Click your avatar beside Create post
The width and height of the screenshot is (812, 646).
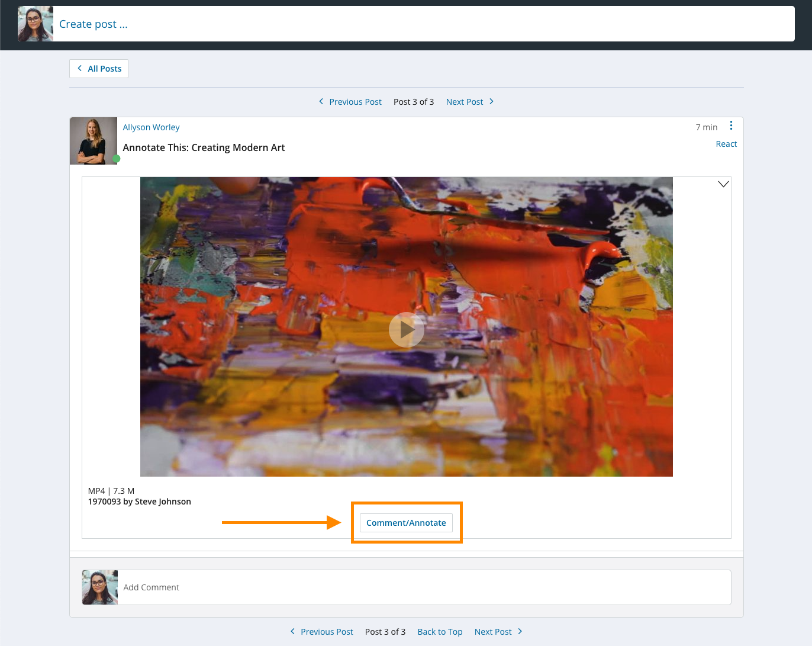click(x=36, y=24)
